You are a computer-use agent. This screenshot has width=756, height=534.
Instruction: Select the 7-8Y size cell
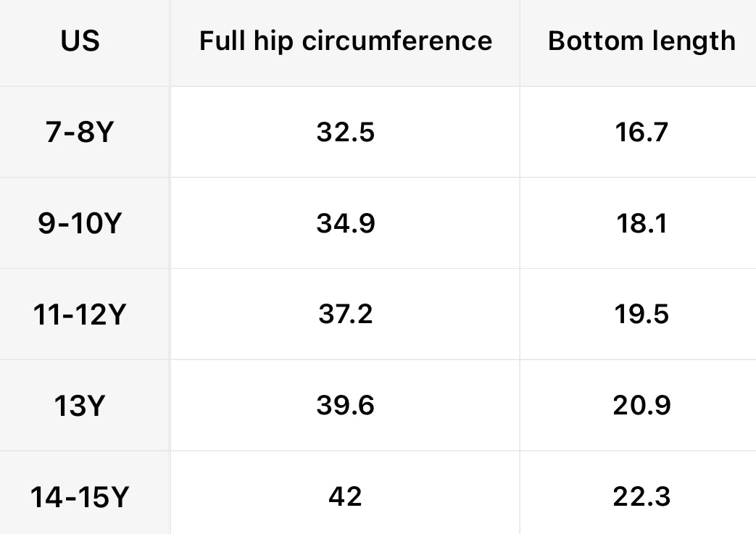[x=80, y=133]
